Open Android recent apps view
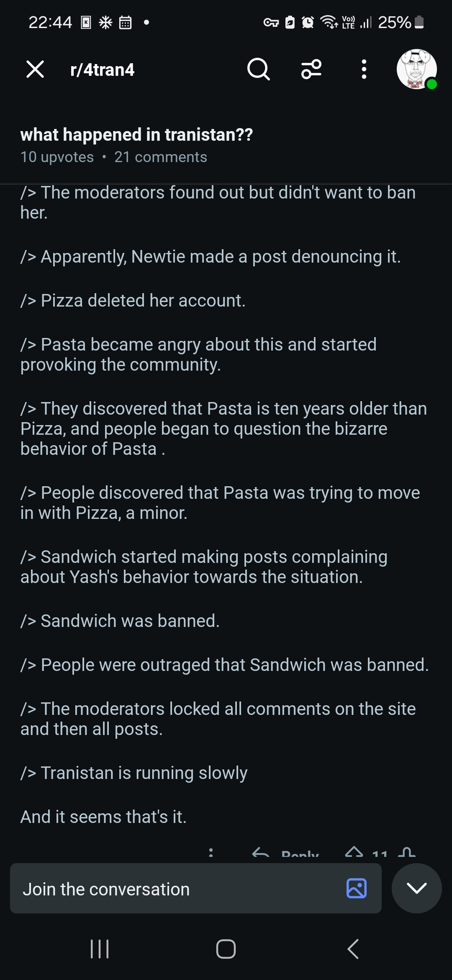452x980 pixels. (x=100, y=949)
